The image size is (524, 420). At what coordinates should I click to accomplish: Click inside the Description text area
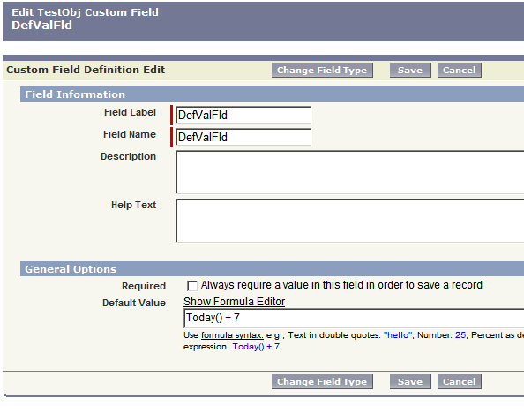350,172
